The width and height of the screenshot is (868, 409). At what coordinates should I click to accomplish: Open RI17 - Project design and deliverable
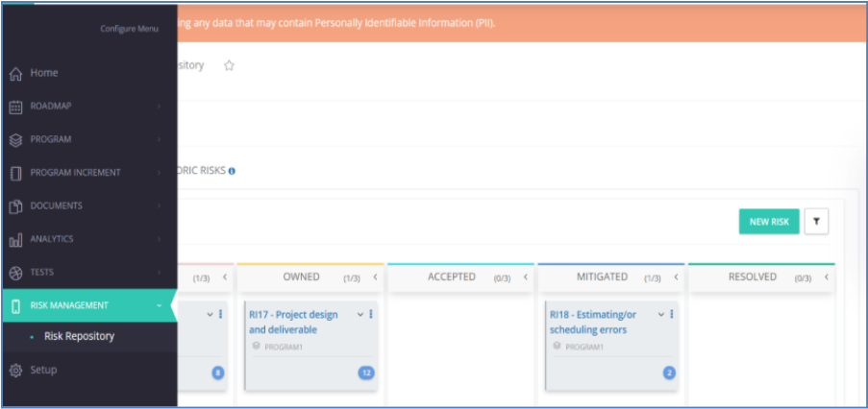pos(293,323)
